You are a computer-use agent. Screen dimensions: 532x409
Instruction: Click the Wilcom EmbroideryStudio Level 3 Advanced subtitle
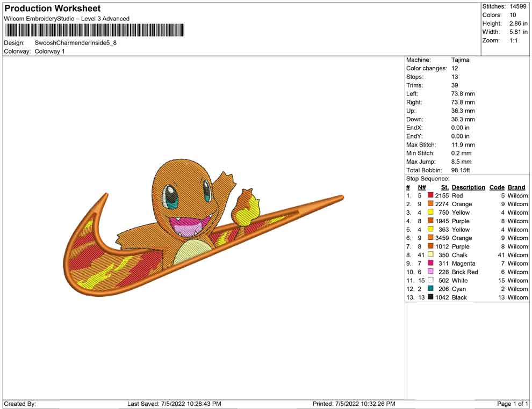tap(67, 19)
